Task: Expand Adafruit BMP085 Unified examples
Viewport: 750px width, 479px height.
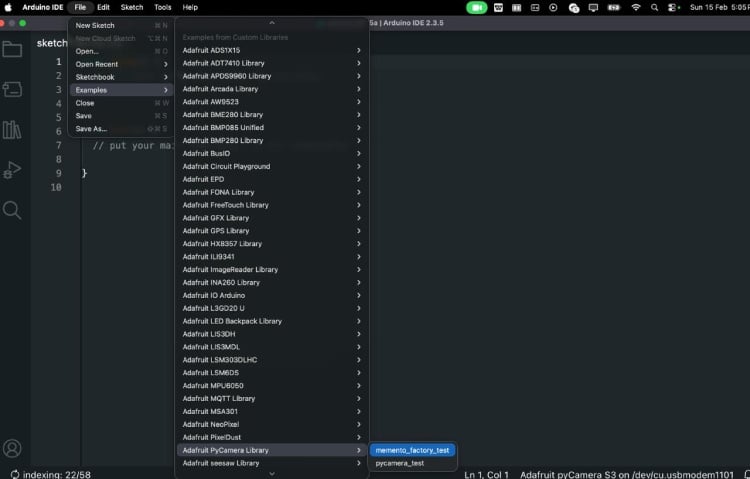Action: [x=272, y=128]
